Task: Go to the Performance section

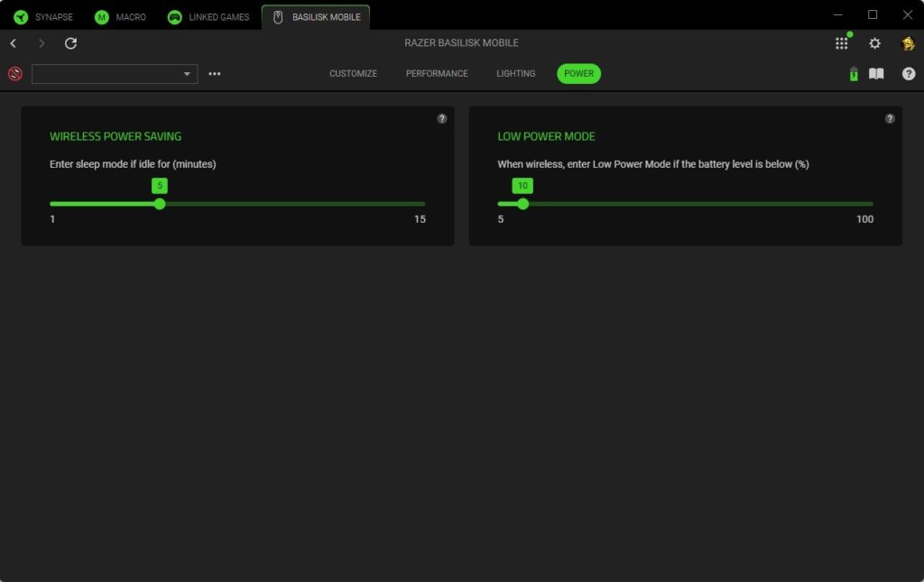Action: pos(437,74)
